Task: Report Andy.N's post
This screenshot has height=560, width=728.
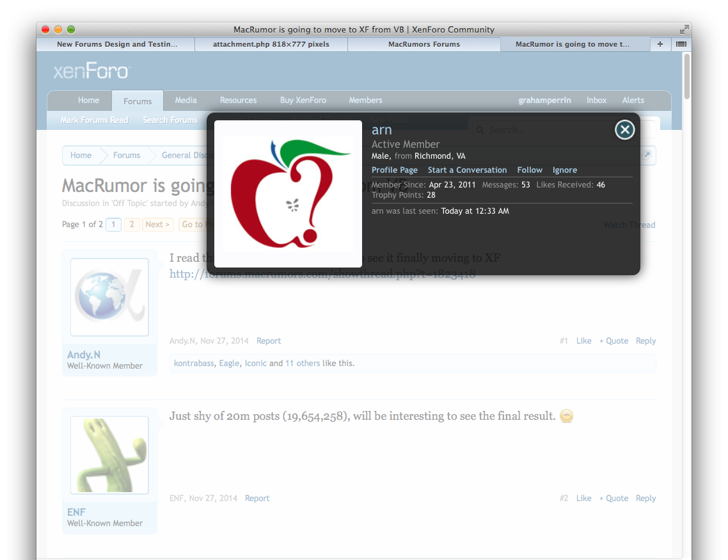Action: [x=268, y=341]
